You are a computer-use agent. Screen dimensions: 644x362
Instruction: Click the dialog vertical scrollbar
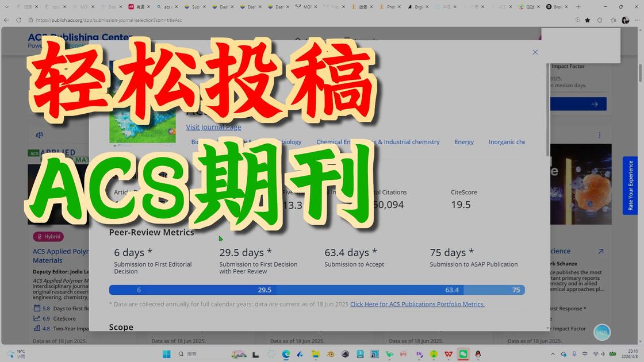548,111
